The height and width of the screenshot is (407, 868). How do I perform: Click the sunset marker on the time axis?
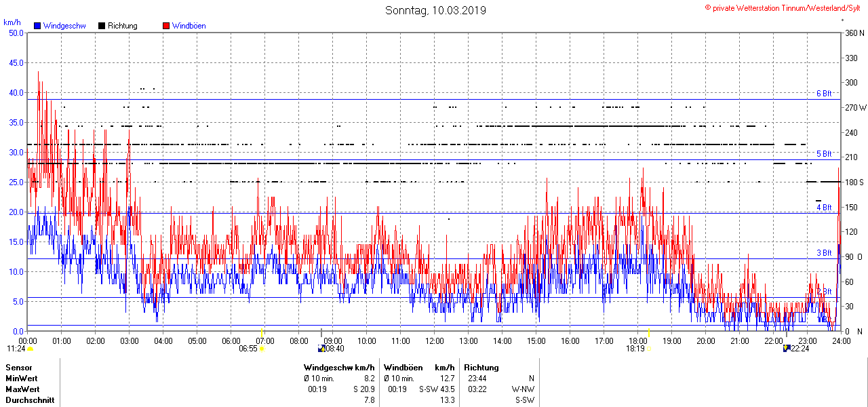[649, 332]
